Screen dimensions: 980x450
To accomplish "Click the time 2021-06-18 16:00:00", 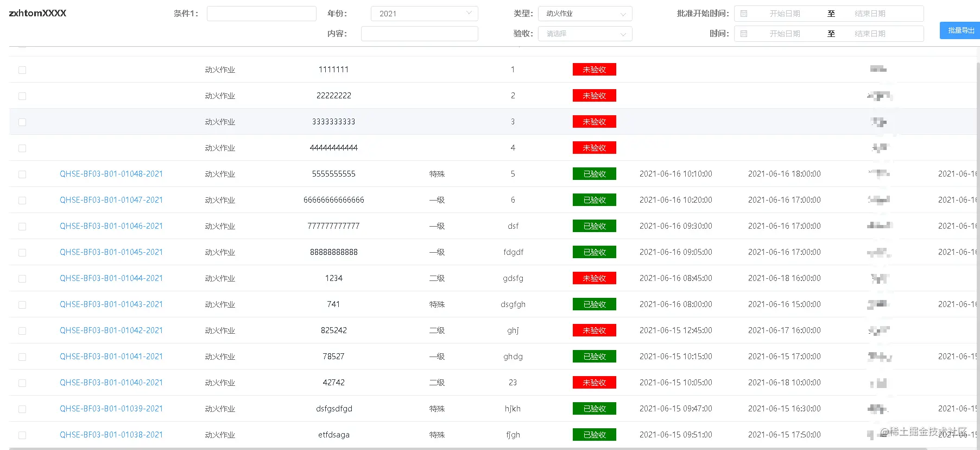I will coord(785,278).
